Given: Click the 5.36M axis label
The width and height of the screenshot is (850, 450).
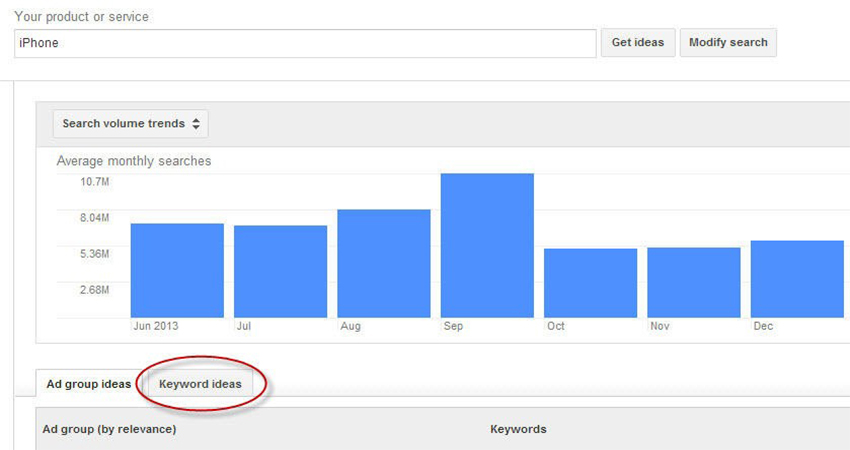Looking at the screenshot, I should coord(95,254).
